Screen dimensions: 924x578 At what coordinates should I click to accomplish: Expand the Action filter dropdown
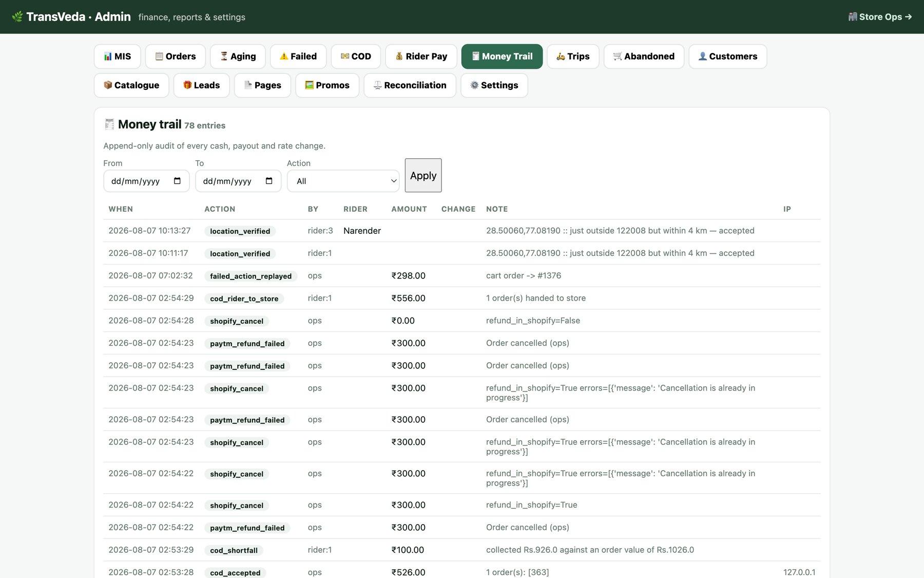pyautogui.click(x=343, y=181)
